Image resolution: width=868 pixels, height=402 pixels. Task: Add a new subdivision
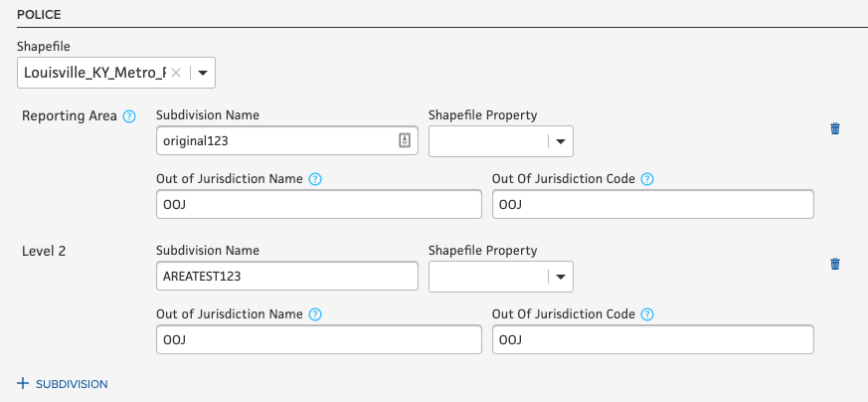pyautogui.click(x=62, y=383)
